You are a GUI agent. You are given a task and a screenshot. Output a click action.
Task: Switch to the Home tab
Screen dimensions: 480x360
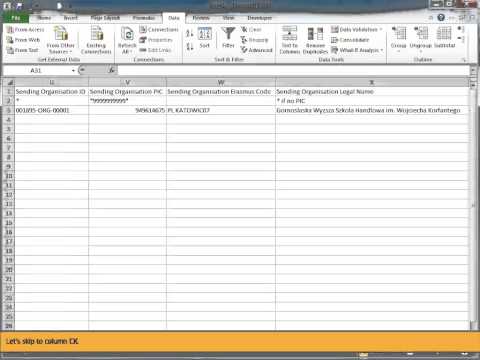(x=44, y=18)
